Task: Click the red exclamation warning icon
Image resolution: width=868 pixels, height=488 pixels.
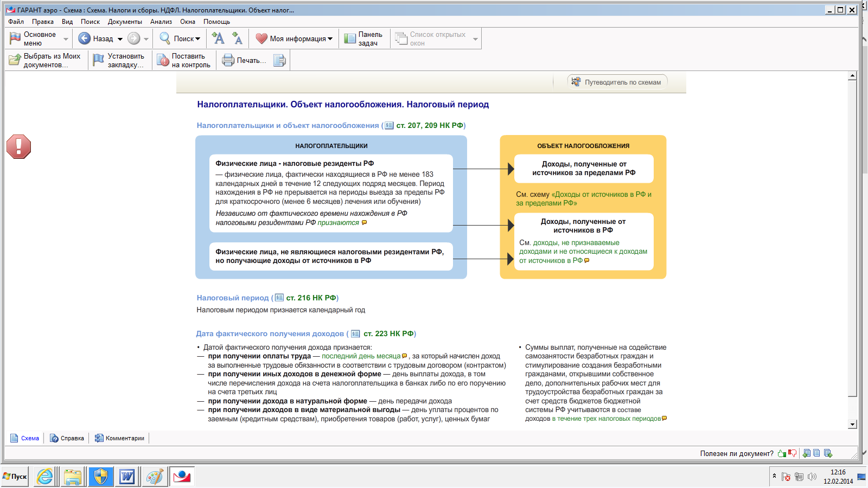Action: (x=18, y=146)
